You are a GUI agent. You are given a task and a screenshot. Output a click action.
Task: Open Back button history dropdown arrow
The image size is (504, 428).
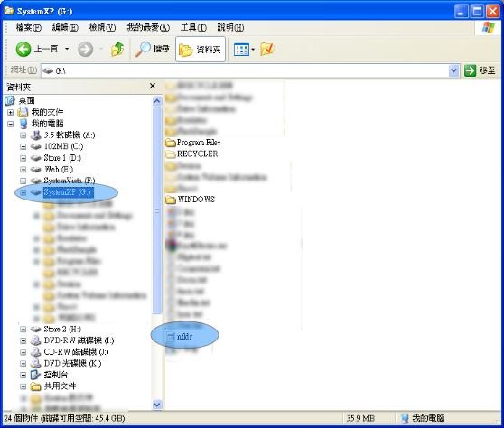67,49
